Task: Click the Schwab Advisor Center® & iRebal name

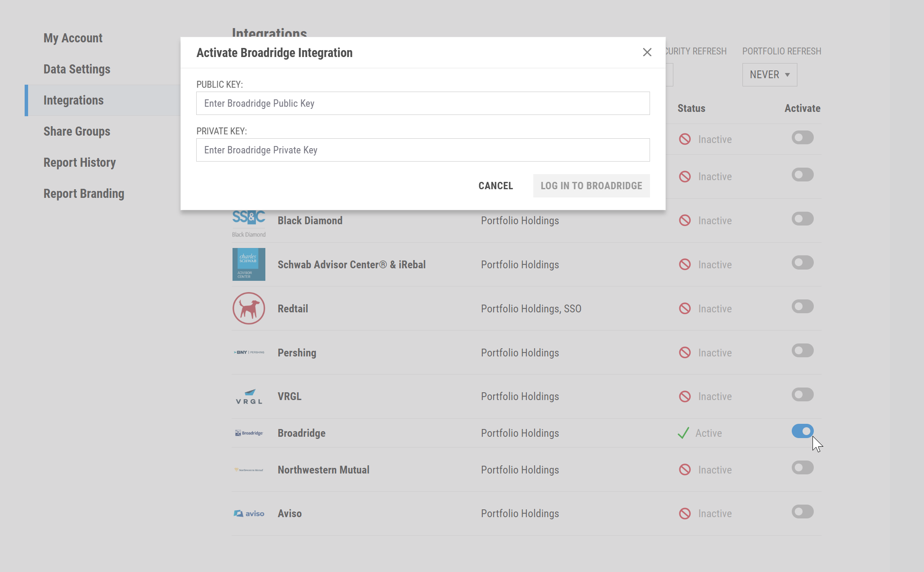Action: coord(351,265)
